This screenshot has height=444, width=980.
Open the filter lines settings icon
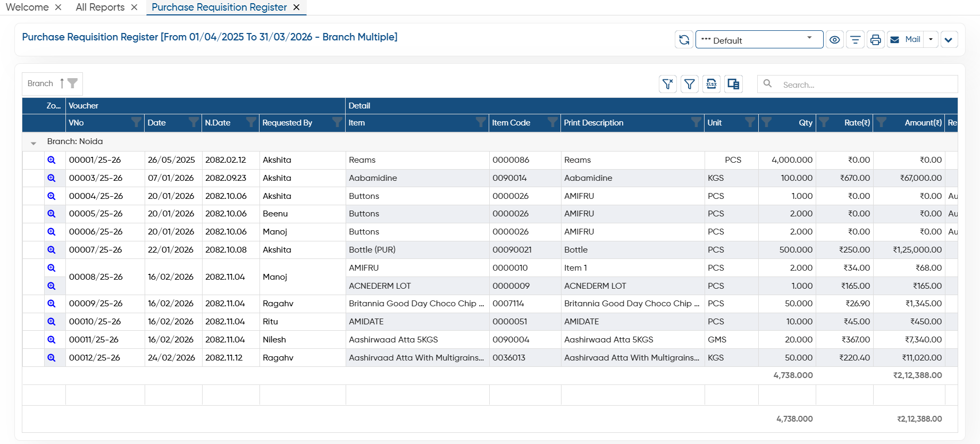[855, 40]
